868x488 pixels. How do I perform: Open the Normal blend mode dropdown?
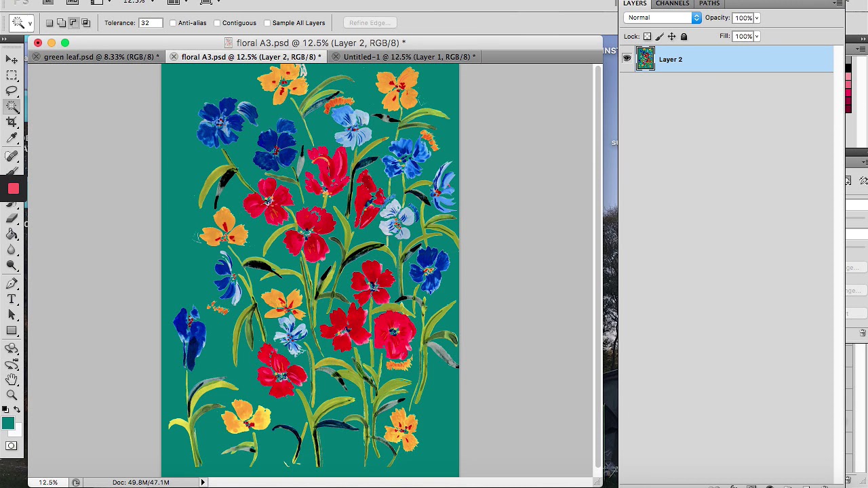[x=663, y=18]
